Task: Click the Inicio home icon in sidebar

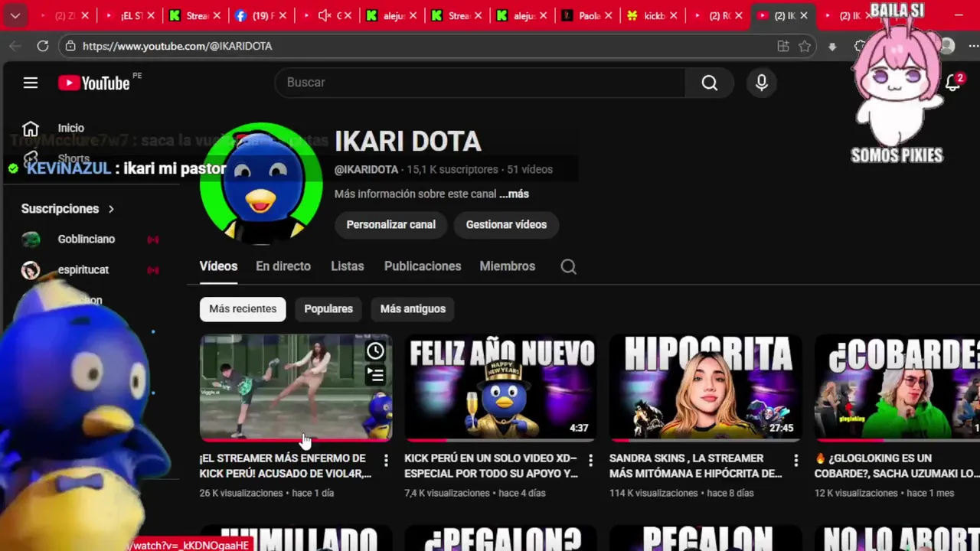Action: (31, 129)
